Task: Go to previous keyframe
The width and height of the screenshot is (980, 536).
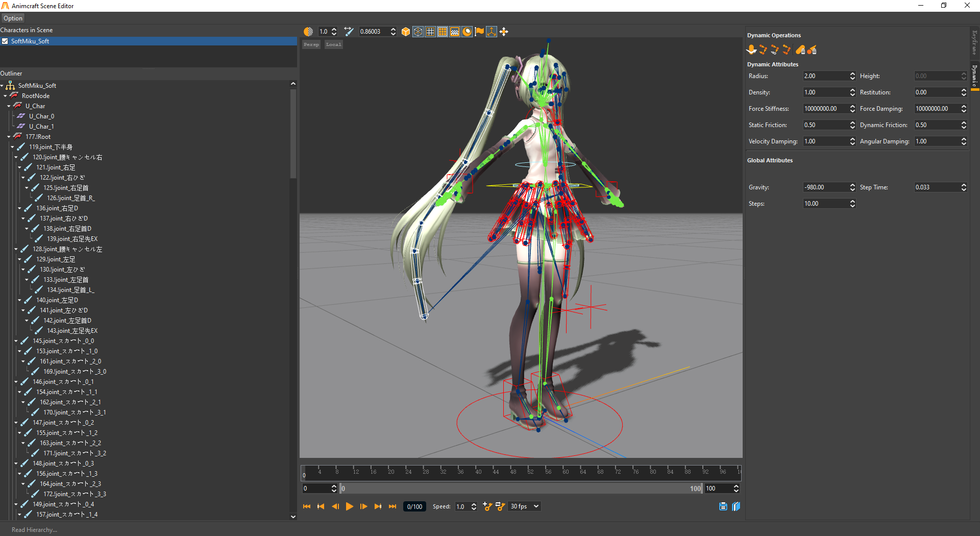Action: (321, 506)
